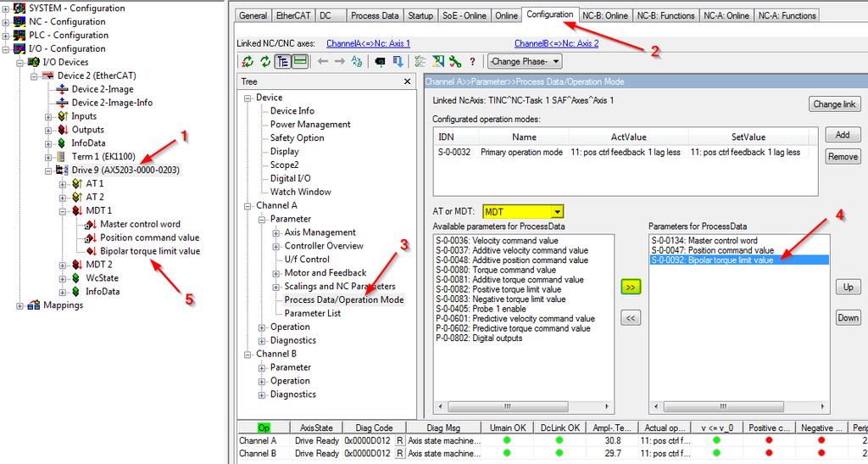The height and width of the screenshot is (464, 868).
Task: Expand the Axis Management node
Action: (275, 232)
